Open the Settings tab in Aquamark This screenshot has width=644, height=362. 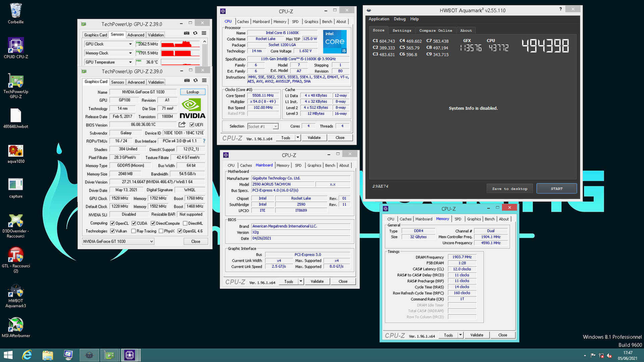(x=402, y=31)
